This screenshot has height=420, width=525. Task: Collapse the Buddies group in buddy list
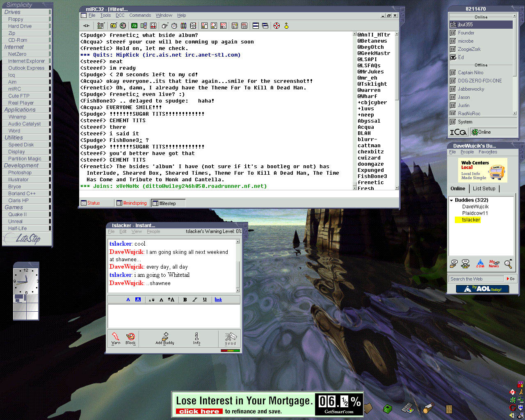point(452,200)
